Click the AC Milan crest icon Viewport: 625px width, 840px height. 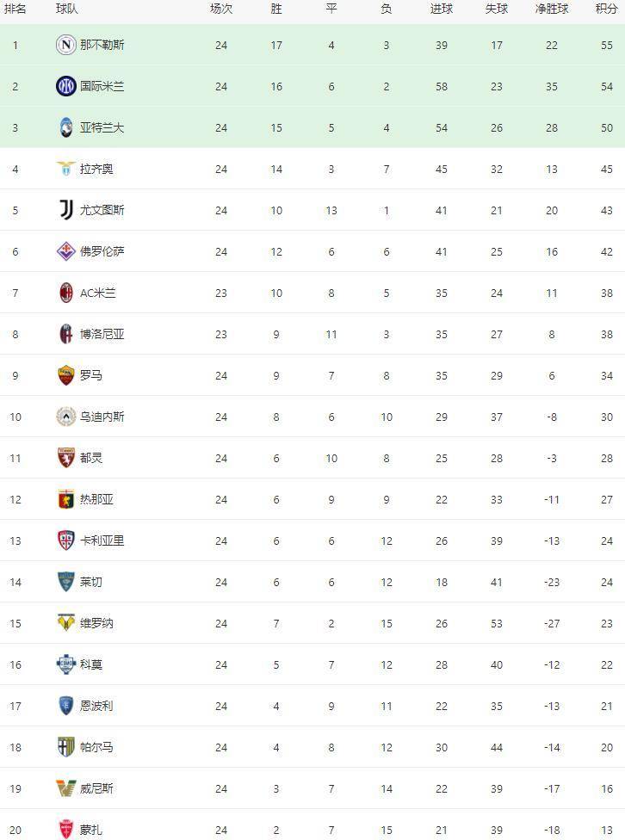(66, 293)
